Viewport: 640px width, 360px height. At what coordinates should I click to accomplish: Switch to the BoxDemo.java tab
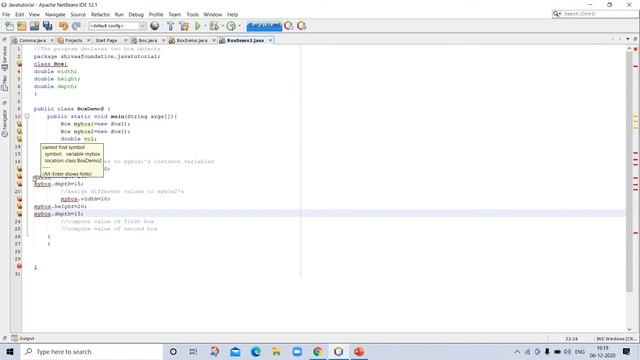coord(192,40)
